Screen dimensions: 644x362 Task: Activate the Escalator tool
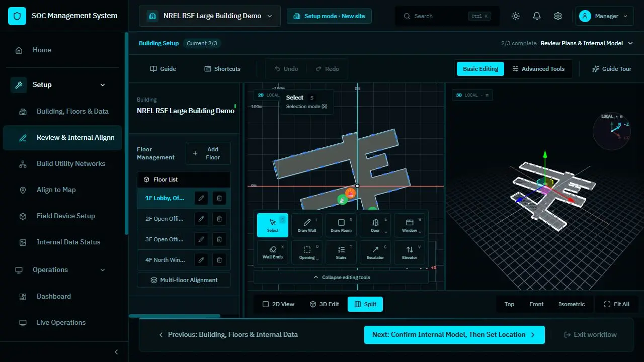tap(375, 252)
